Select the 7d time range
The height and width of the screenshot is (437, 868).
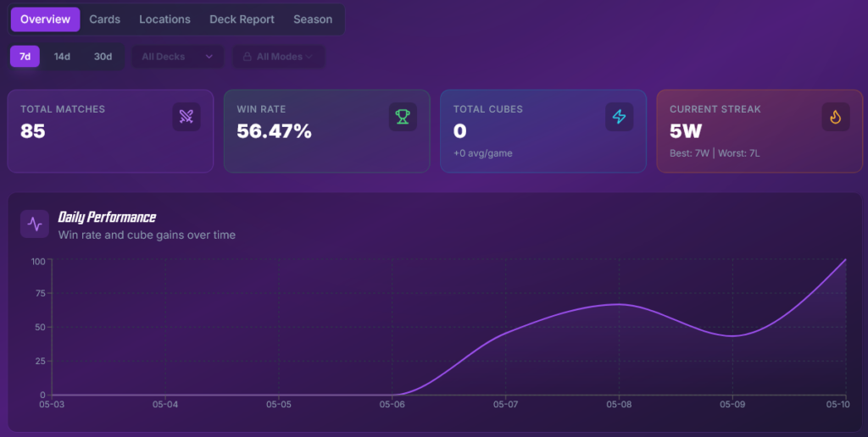click(x=25, y=57)
